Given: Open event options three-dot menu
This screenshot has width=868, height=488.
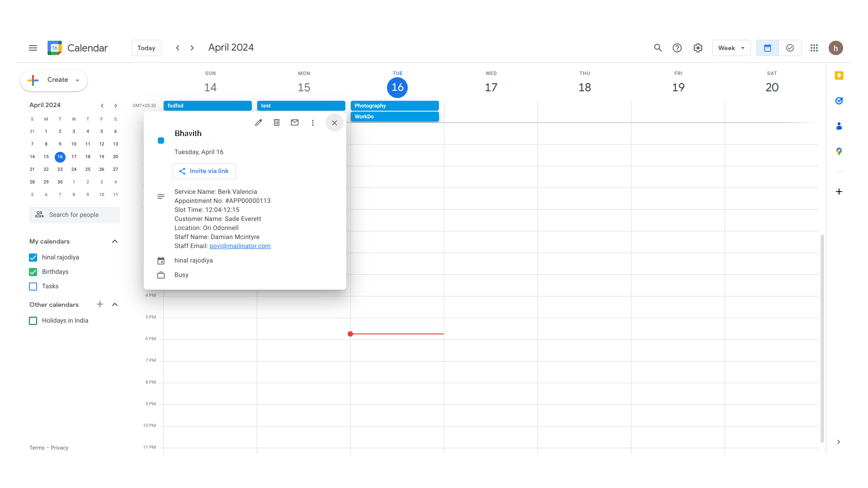Looking at the screenshot, I should [312, 123].
